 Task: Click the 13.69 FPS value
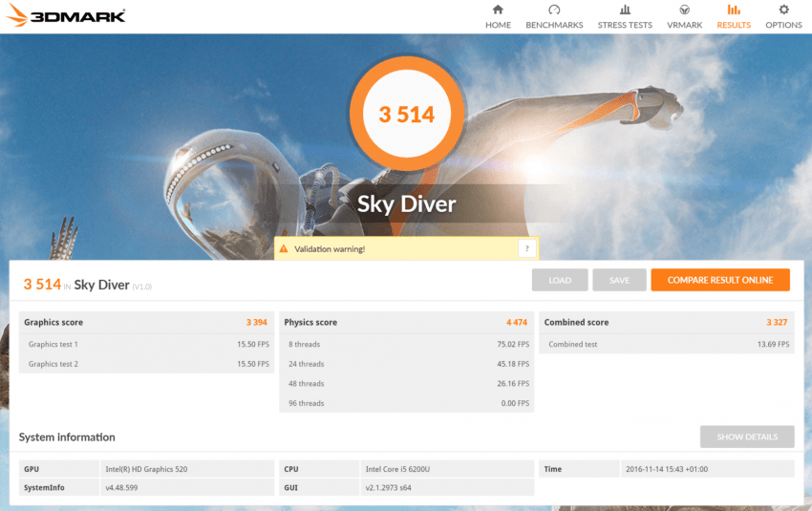coord(773,344)
